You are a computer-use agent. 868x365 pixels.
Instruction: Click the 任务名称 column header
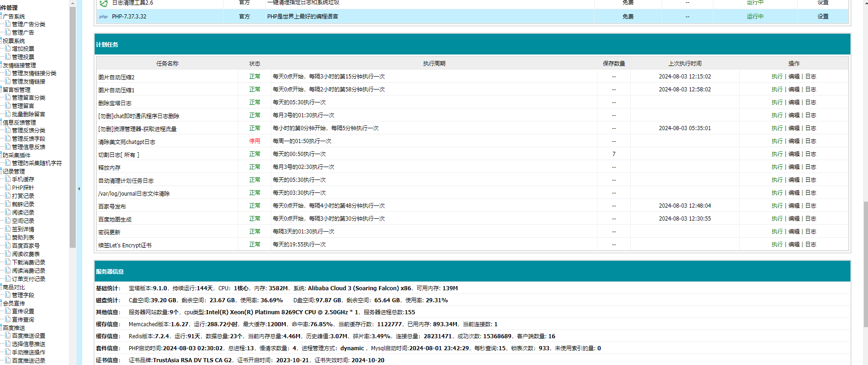click(x=167, y=64)
